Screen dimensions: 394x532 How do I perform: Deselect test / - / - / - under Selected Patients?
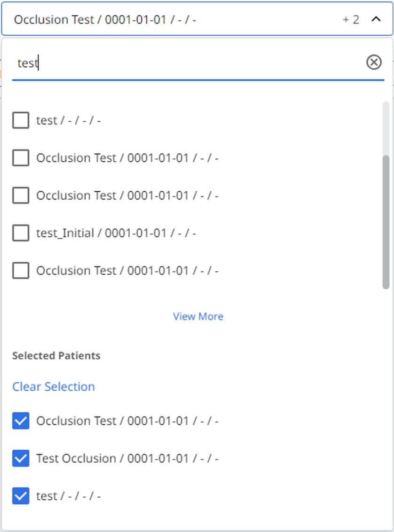(21, 496)
